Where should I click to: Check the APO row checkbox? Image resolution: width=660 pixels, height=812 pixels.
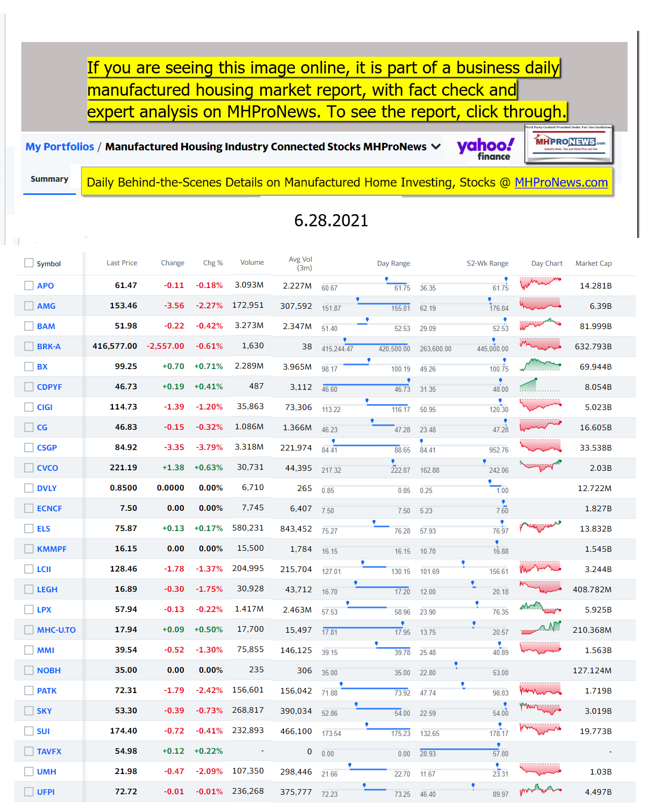click(29, 286)
